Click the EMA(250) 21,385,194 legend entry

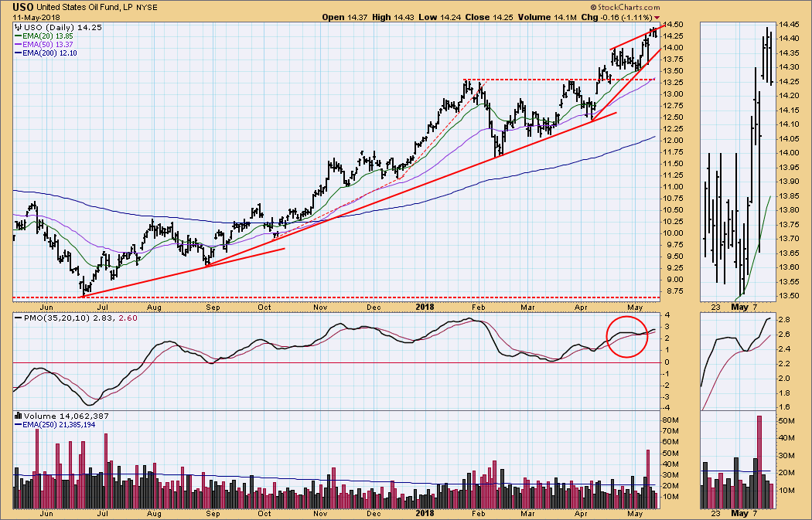coord(59,424)
